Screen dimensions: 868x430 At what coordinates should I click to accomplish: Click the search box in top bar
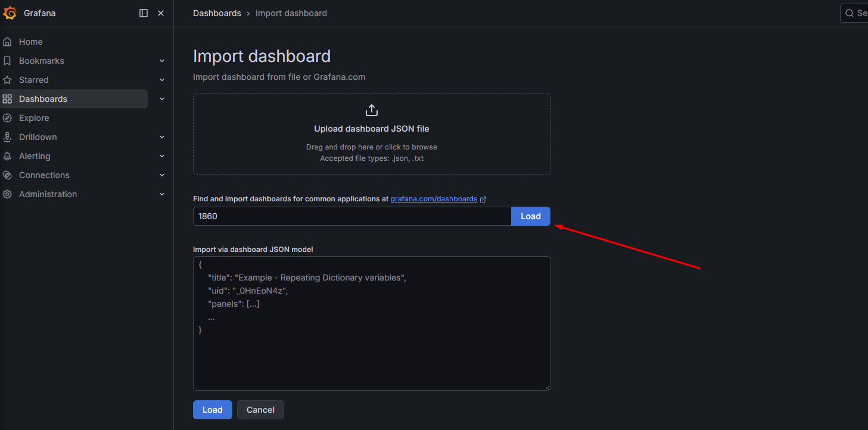[854, 13]
